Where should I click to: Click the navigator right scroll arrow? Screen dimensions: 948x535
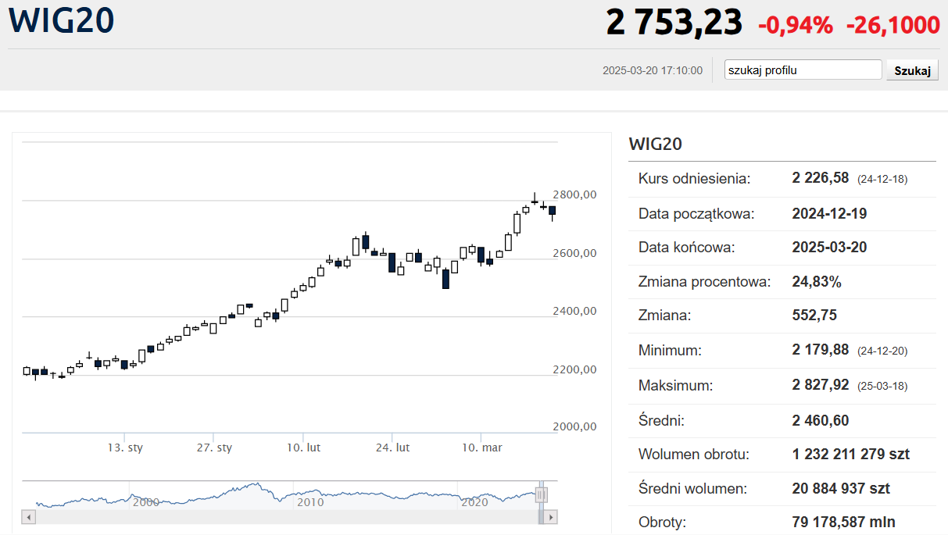coord(550,517)
